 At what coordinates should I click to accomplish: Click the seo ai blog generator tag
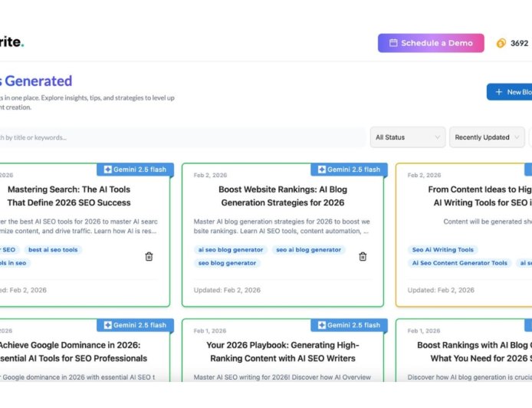click(308, 249)
